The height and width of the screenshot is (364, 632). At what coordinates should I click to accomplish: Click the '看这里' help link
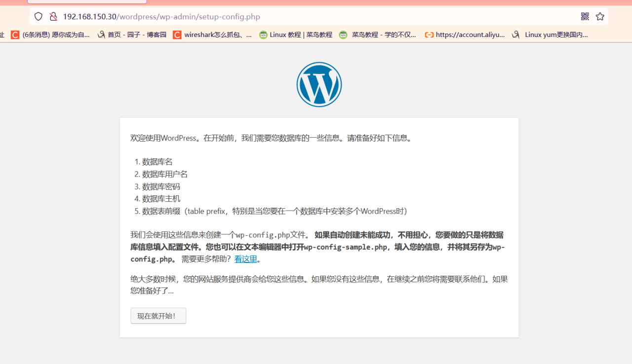(246, 259)
